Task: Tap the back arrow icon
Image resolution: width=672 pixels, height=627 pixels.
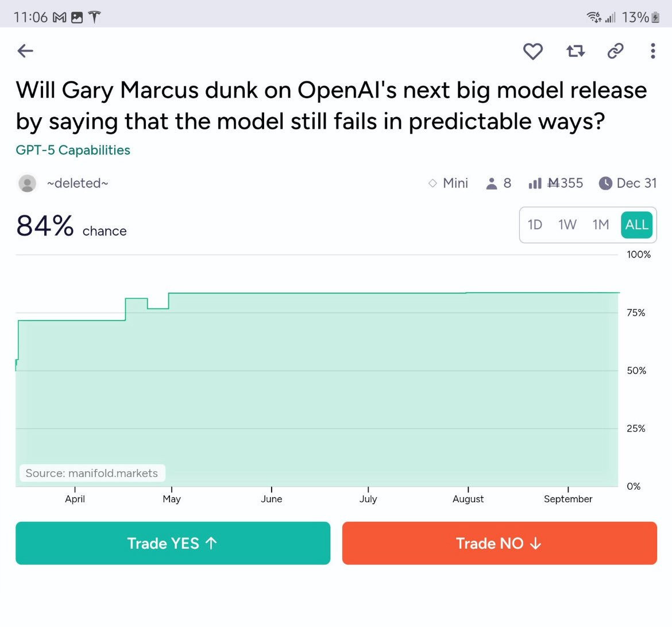Action: [x=25, y=51]
